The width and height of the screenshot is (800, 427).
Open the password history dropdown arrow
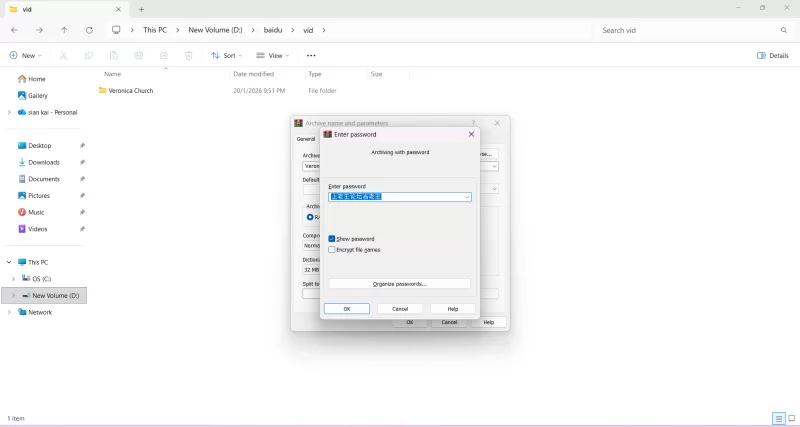point(466,197)
